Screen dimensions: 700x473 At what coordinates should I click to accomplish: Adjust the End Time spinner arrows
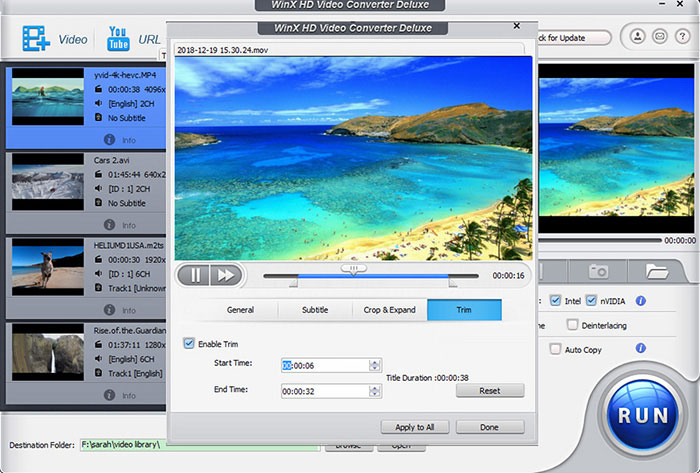click(x=375, y=390)
